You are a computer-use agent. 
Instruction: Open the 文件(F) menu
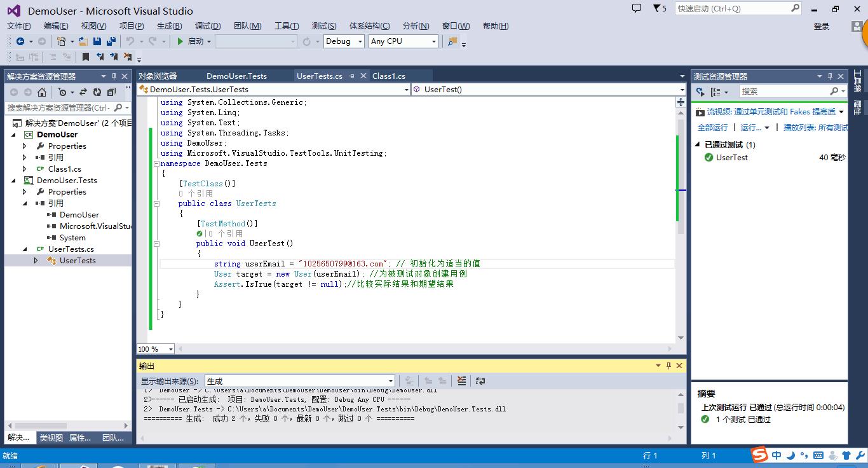tap(19, 26)
